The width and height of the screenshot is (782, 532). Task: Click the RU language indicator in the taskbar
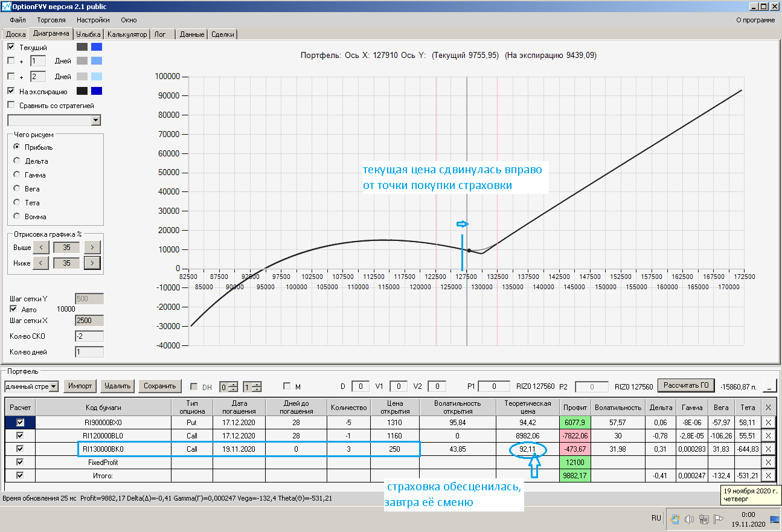(x=656, y=518)
